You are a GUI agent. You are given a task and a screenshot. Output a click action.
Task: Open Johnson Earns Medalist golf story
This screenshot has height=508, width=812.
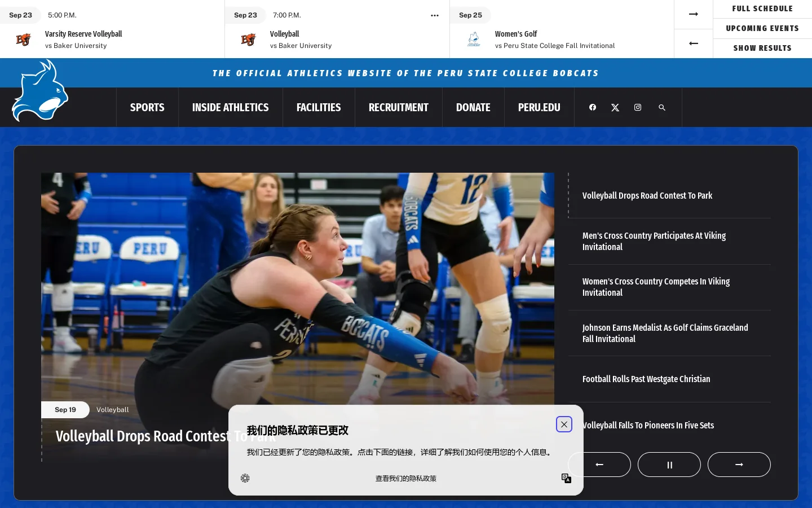pos(669,333)
